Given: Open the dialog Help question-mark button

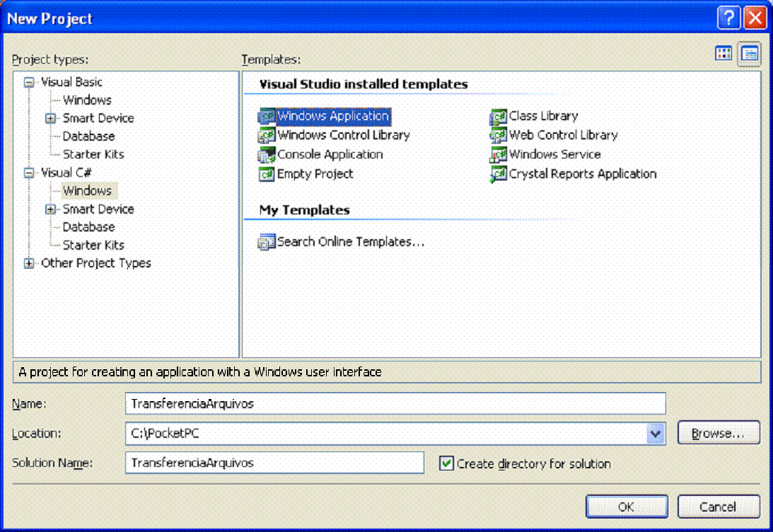Looking at the screenshot, I should (728, 18).
